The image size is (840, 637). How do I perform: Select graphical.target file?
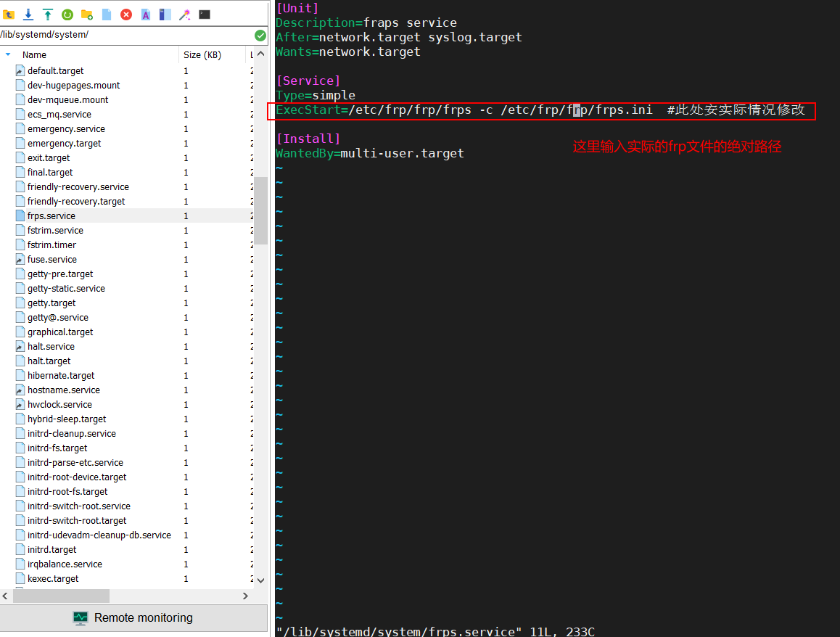point(60,332)
